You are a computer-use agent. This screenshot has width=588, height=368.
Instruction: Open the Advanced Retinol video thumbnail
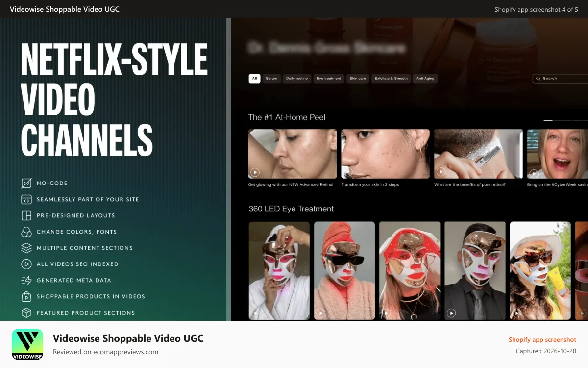(x=293, y=154)
